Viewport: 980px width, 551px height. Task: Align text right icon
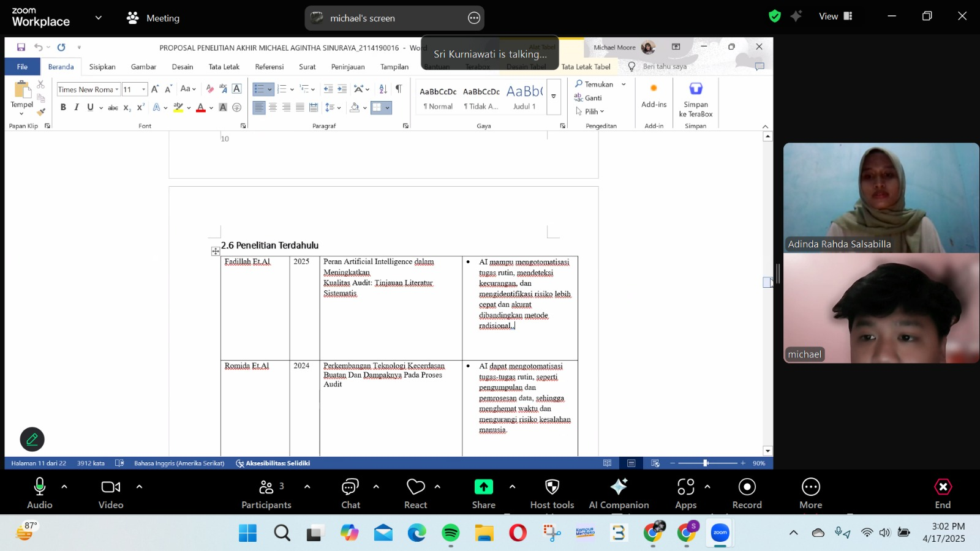pos(287,107)
